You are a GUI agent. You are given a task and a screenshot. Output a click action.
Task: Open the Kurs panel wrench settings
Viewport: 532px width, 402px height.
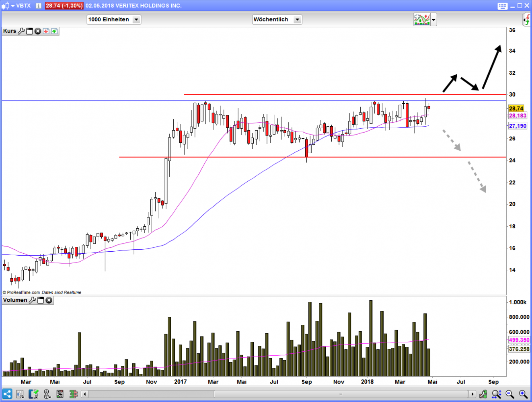(21, 31)
